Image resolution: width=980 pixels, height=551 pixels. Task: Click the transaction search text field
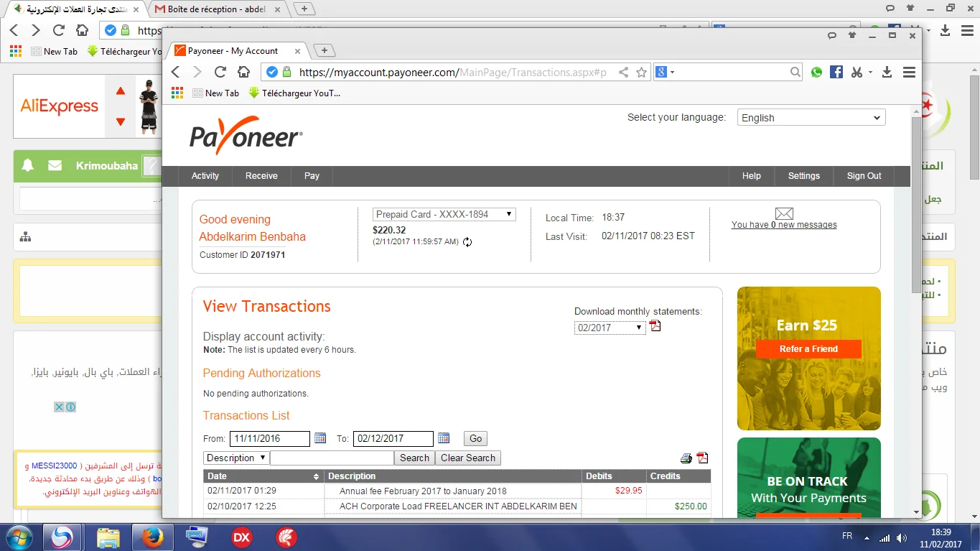click(x=332, y=458)
